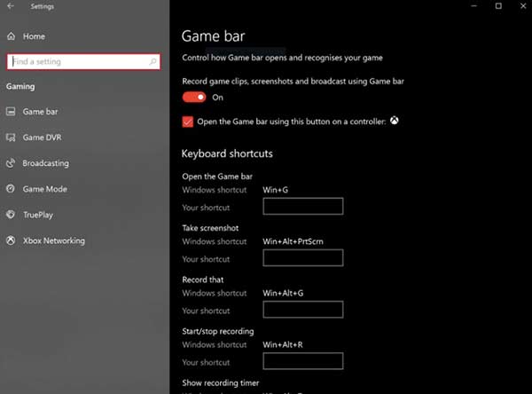This screenshot has height=394, width=532.
Task: Click the search magnifier icon
Action: (153, 61)
